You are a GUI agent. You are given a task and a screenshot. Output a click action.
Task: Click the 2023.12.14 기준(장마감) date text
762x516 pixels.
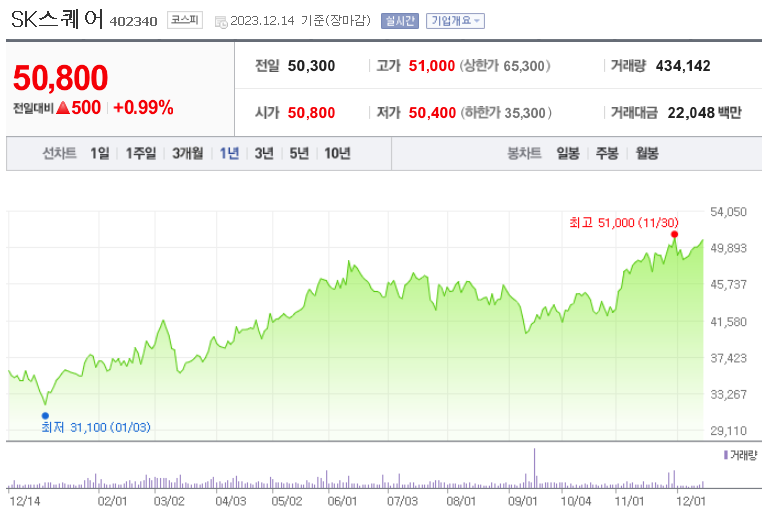(x=300, y=21)
